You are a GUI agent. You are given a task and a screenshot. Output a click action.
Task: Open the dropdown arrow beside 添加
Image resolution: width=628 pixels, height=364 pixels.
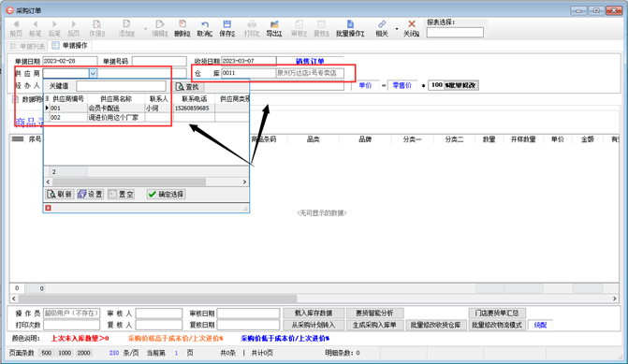145,29
